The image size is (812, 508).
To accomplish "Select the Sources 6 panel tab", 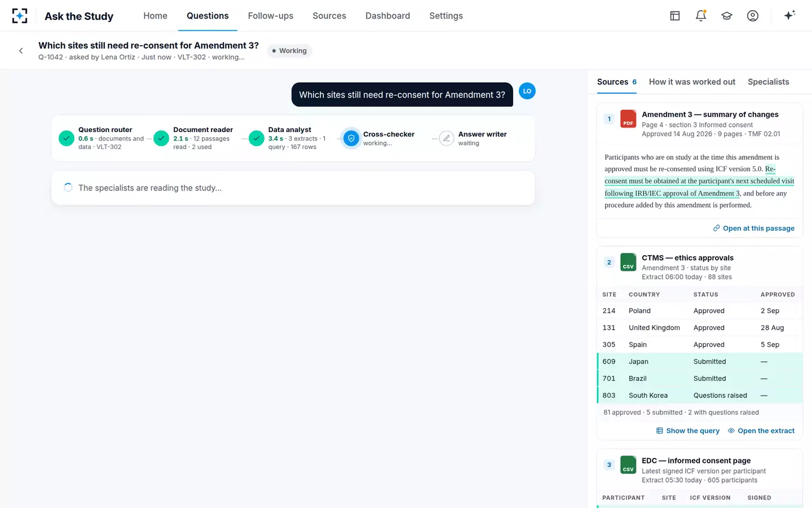I will point(617,82).
